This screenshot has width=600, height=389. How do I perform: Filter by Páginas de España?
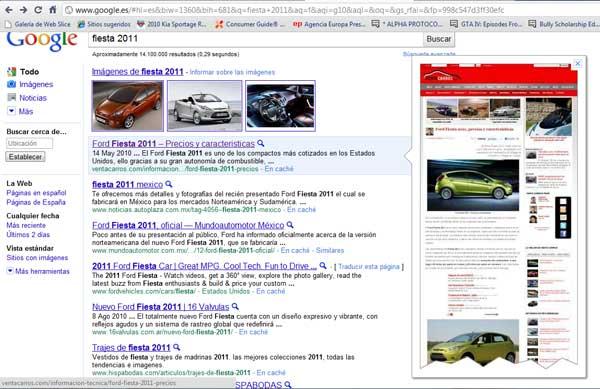coord(36,202)
